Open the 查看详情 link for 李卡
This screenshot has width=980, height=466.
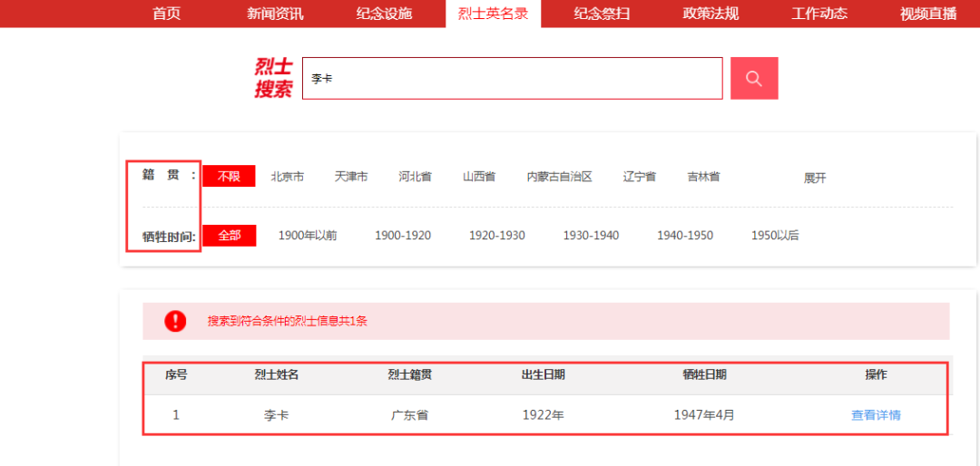tap(876, 415)
